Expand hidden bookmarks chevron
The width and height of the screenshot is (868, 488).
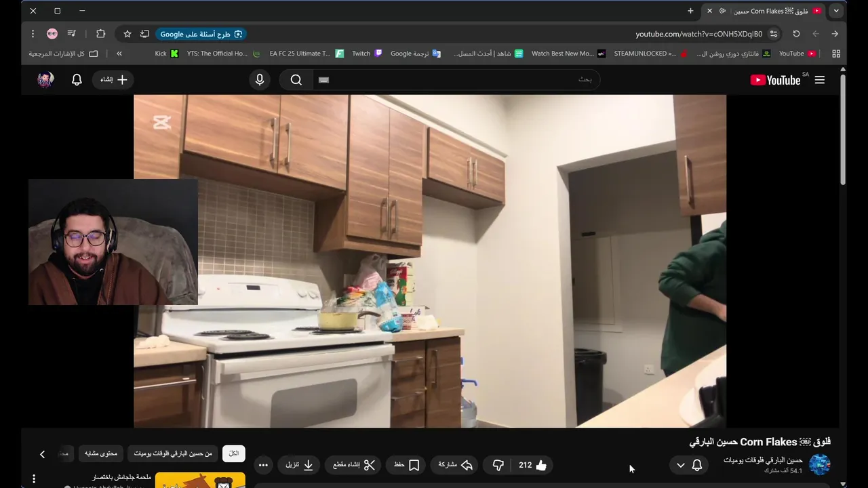pyautogui.click(x=119, y=54)
